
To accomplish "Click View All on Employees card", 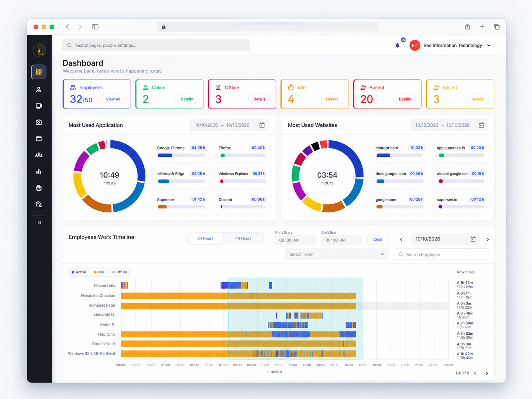I will (x=113, y=99).
